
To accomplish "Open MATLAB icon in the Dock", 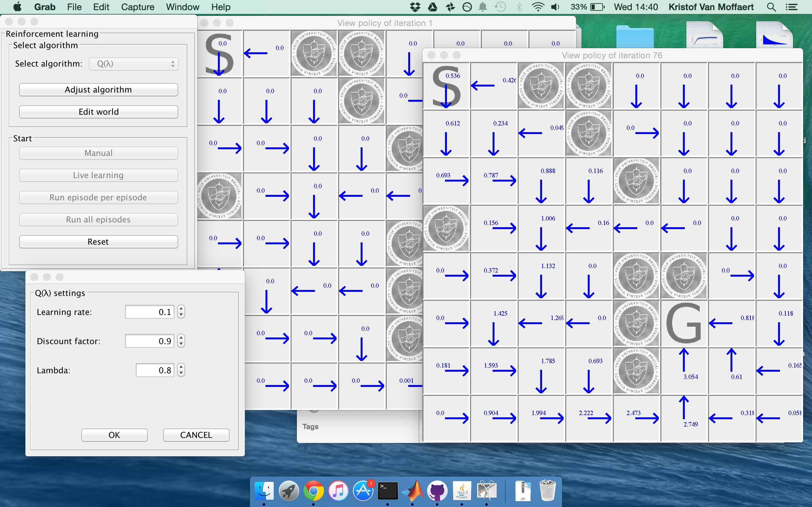I will click(x=412, y=491).
